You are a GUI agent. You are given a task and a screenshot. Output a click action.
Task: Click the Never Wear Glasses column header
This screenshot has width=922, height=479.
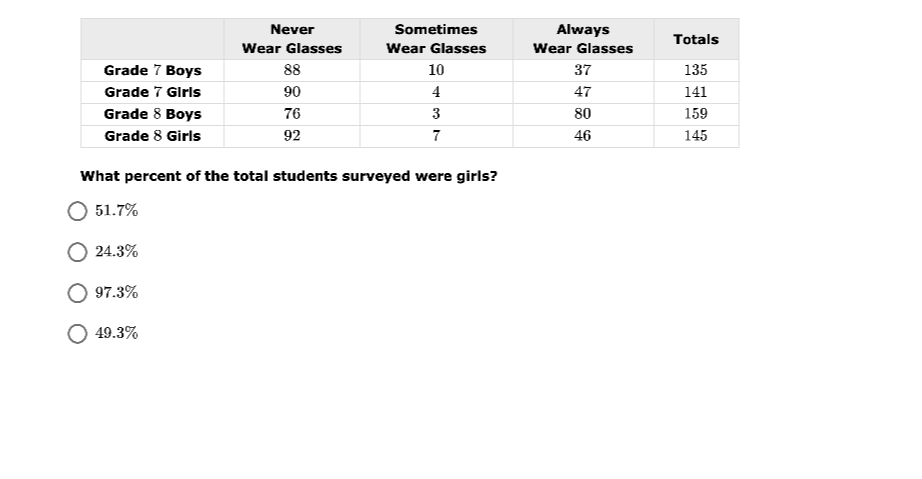(x=292, y=39)
